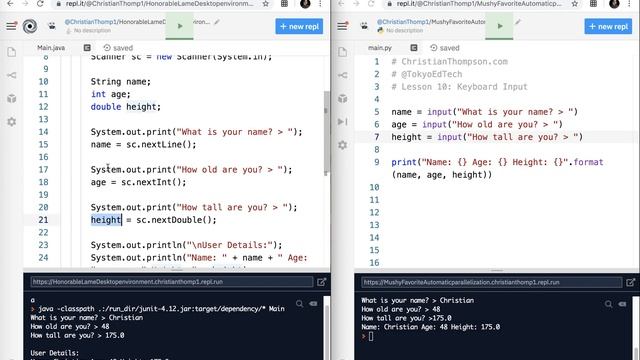This screenshot has width=640, height=360.
Task: Click Java line 15 'name = sc.nextLine();'
Action: pos(143,144)
